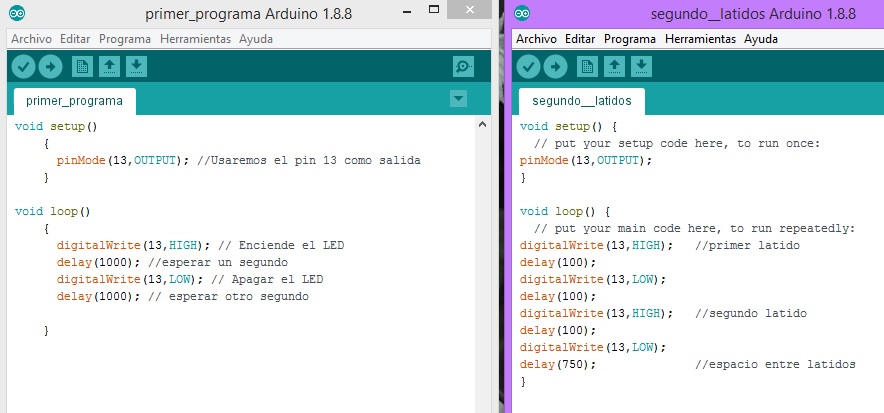Click comment '//segundo latido'

751,313
